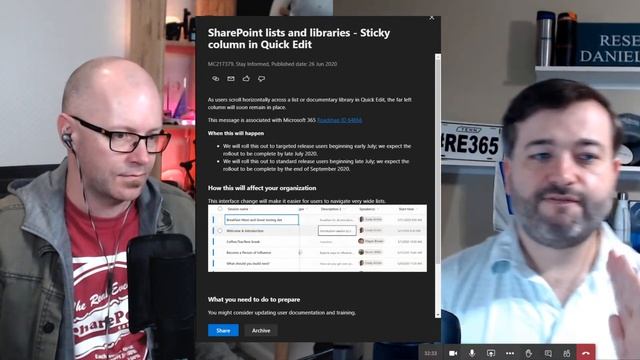Screen dimensions: 640x360
Task: Like the message with the thumbs-up icon
Action: click(246, 78)
